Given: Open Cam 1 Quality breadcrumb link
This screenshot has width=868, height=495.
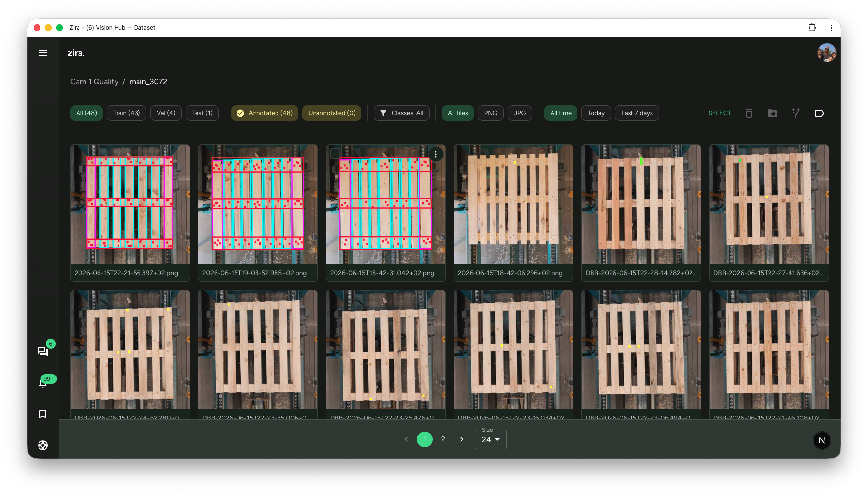Looking at the screenshot, I should [x=94, y=82].
